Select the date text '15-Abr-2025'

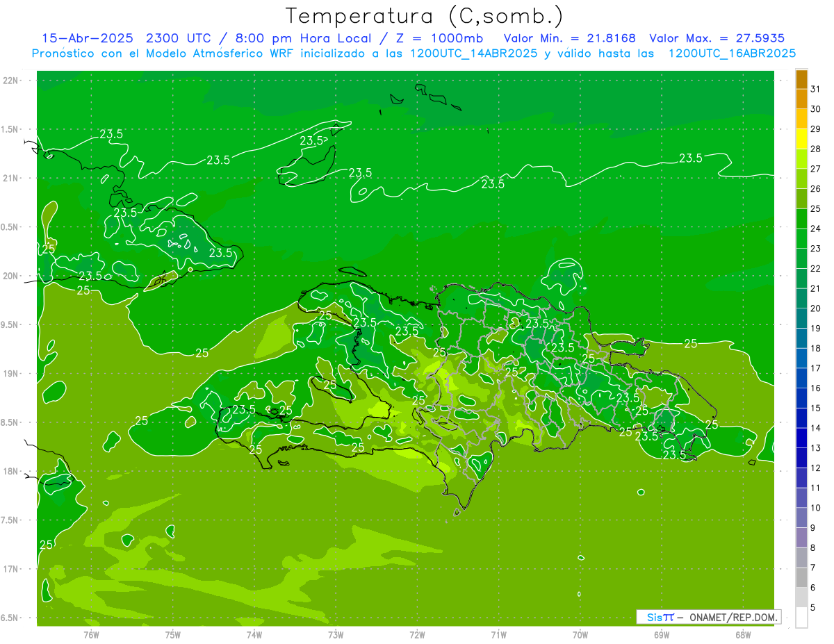(89, 38)
